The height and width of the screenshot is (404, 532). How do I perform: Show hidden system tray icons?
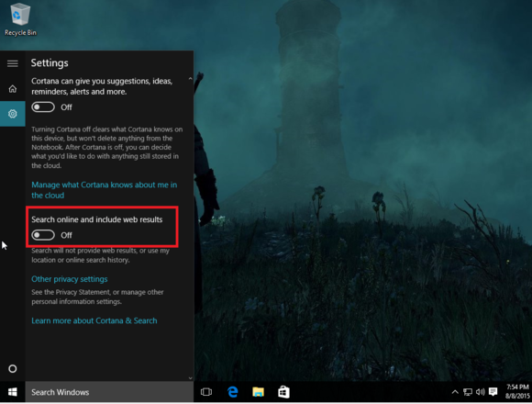pos(455,392)
